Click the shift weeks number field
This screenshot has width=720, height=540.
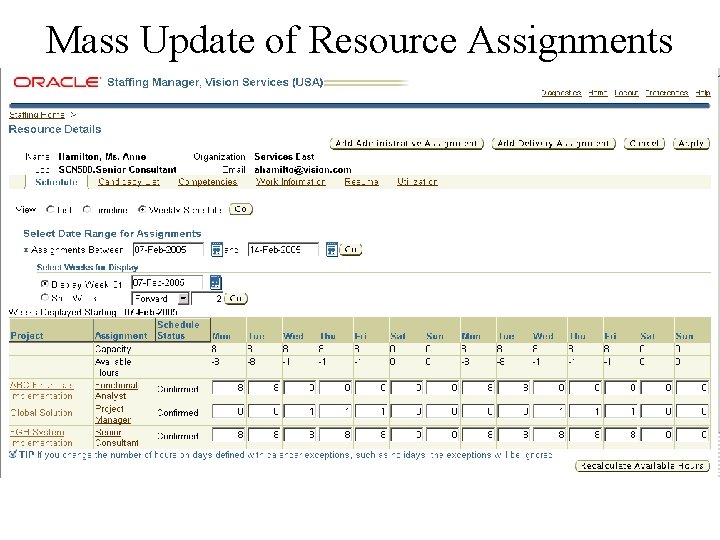click(207, 298)
